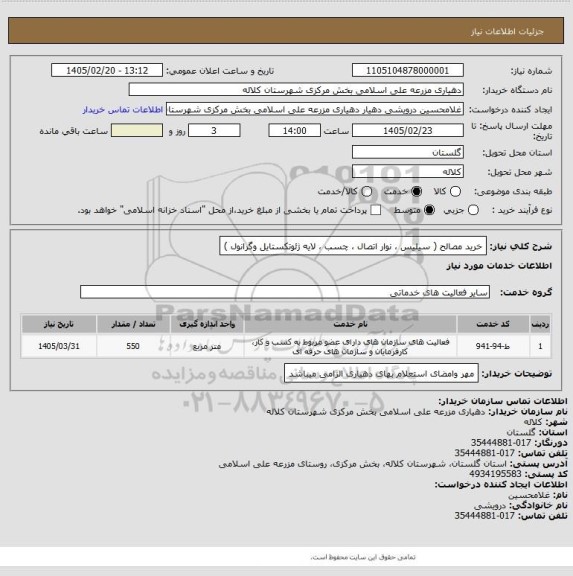Click the need date cell 1405/03/31
The image size is (573, 576).
pos(59,346)
